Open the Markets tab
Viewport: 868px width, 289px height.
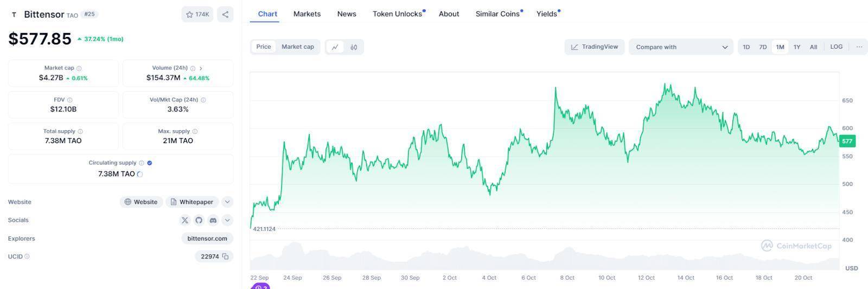[307, 14]
